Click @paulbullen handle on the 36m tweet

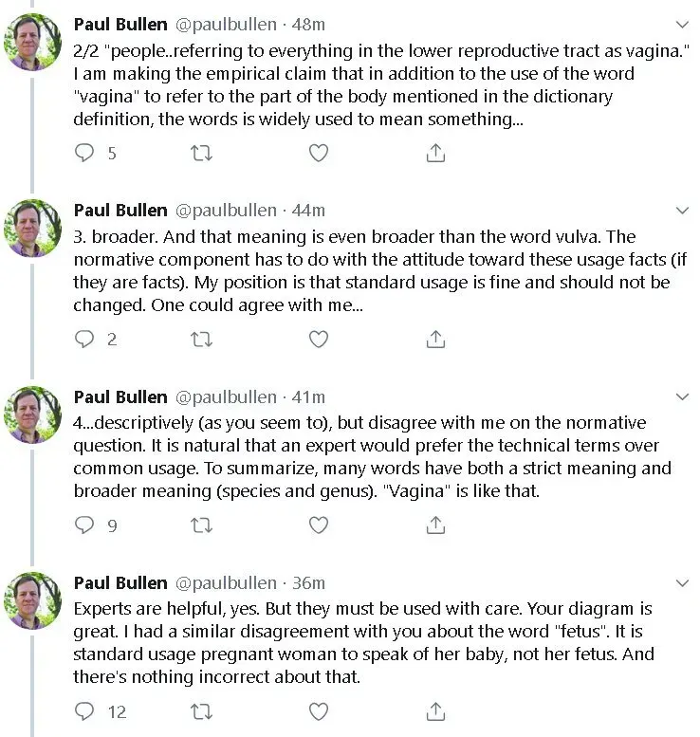tap(225, 581)
